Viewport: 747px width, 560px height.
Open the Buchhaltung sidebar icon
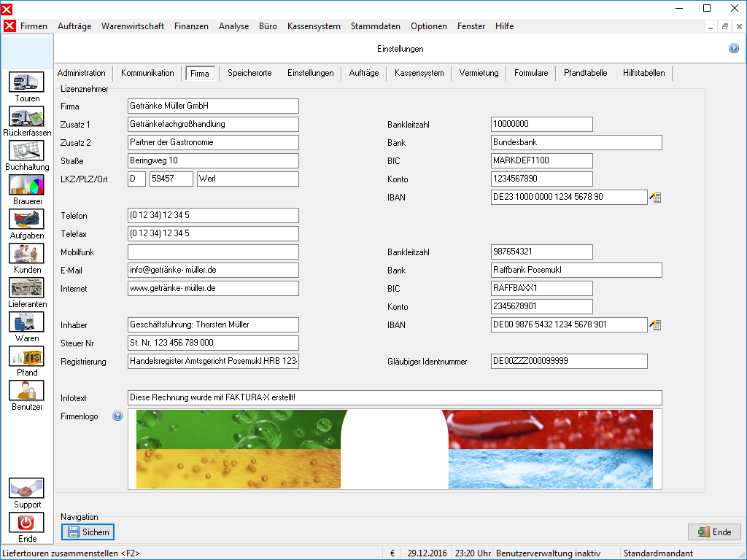coord(26,150)
